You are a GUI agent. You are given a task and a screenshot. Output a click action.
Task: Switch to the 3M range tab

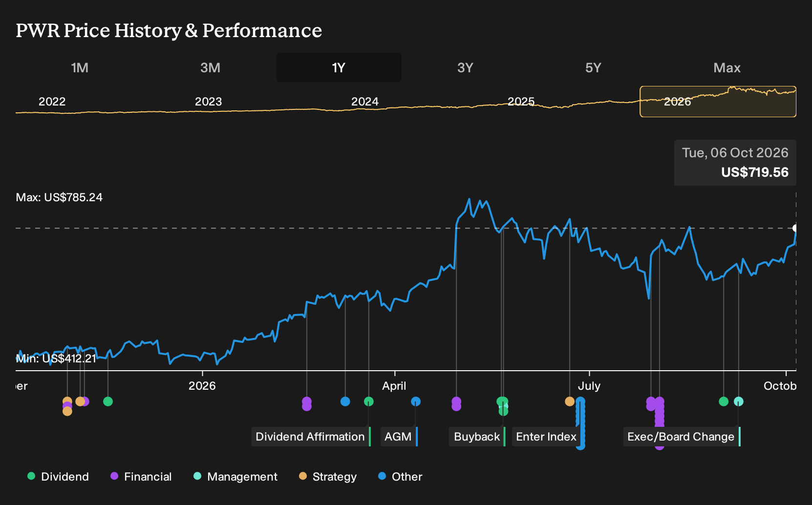[210, 67]
